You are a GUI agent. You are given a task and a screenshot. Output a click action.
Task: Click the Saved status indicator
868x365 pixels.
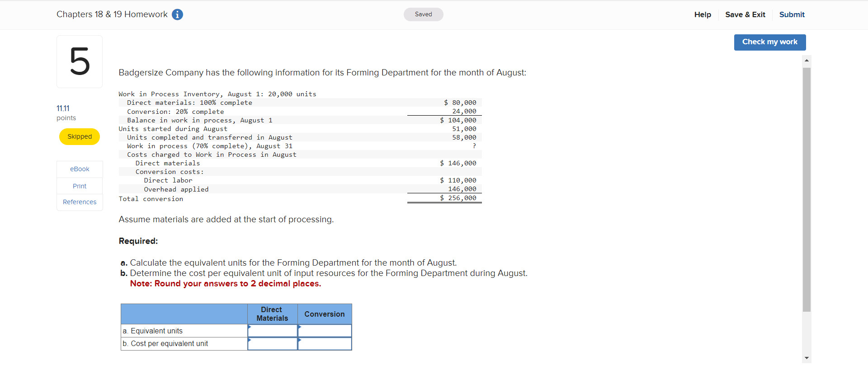424,14
